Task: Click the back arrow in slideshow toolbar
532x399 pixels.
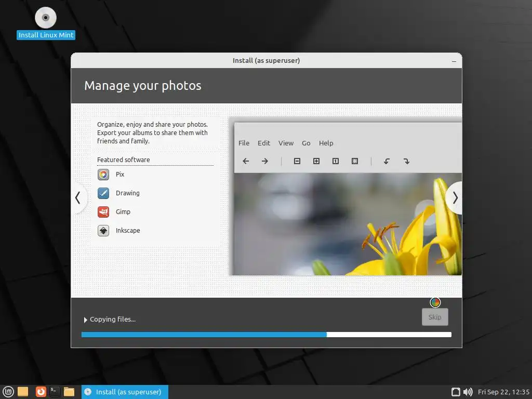Action: point(246,161)
